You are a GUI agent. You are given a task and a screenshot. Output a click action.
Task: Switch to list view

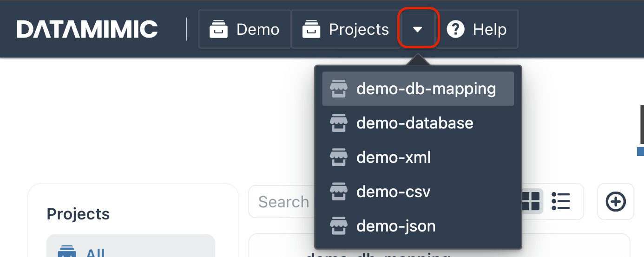click(561, 202)
